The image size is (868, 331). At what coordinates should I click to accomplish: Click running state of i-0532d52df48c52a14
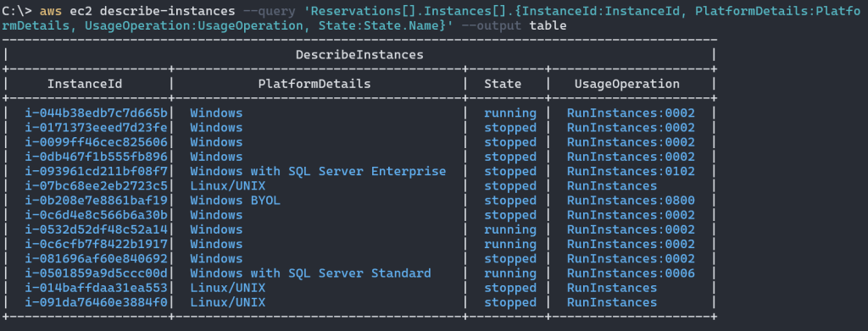pyautogui.click(x=510, y=229)
